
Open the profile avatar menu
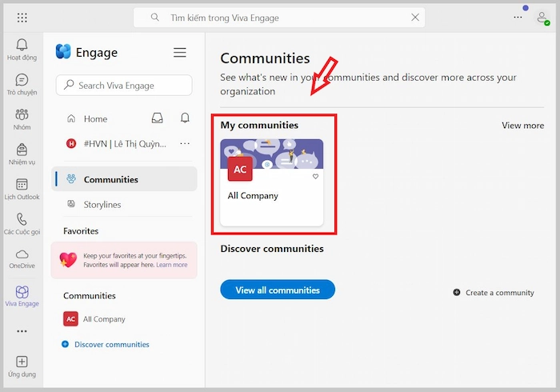(543, 18)
